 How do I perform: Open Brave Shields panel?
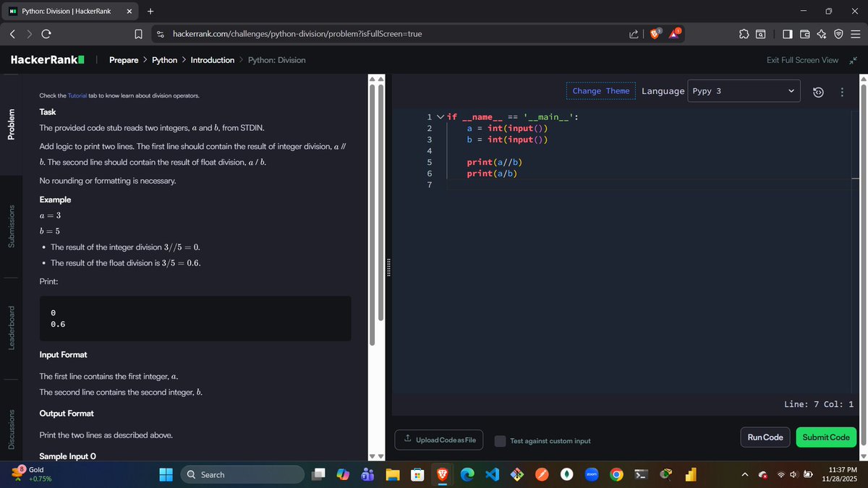click(x=654, y=33)
